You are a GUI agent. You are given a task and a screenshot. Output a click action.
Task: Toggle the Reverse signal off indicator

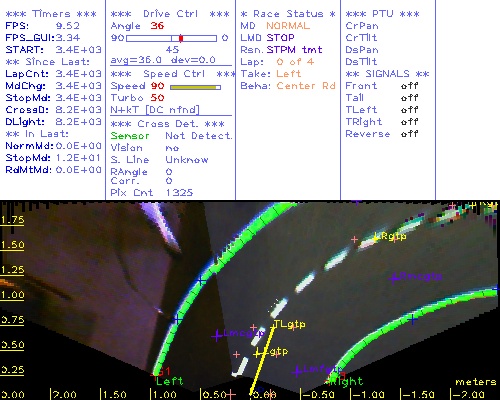click(x=409, y=134)
